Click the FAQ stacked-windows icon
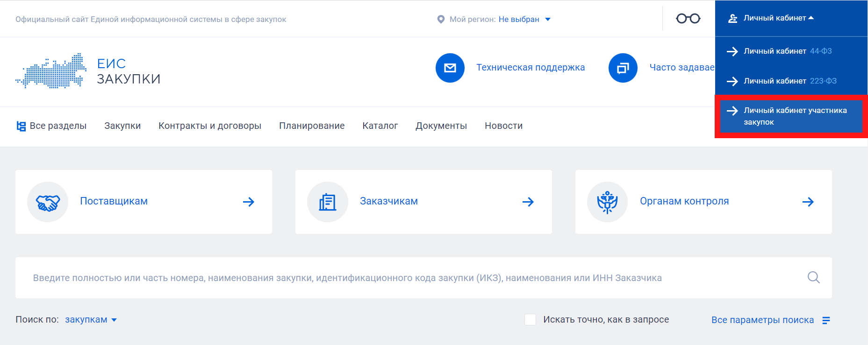Viewport: 868px width, 345px height. pyautogui.click(x=623, y=68)
